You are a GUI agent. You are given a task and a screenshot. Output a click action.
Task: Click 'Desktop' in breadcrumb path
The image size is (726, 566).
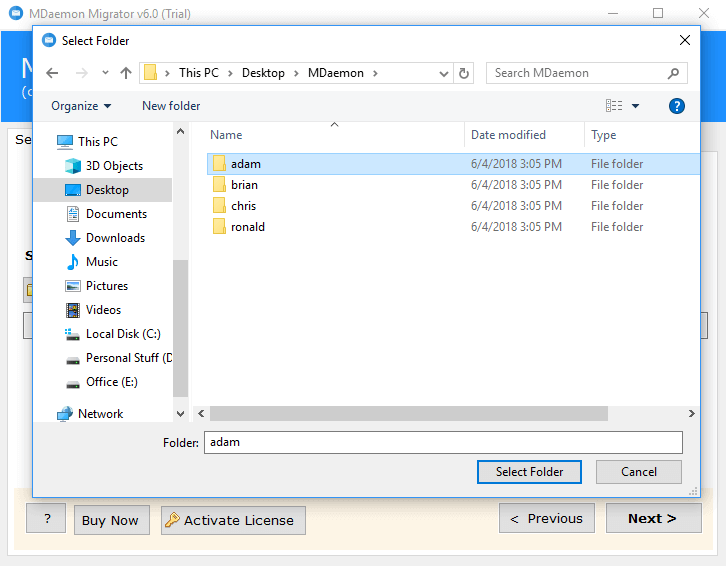point(263,73)
